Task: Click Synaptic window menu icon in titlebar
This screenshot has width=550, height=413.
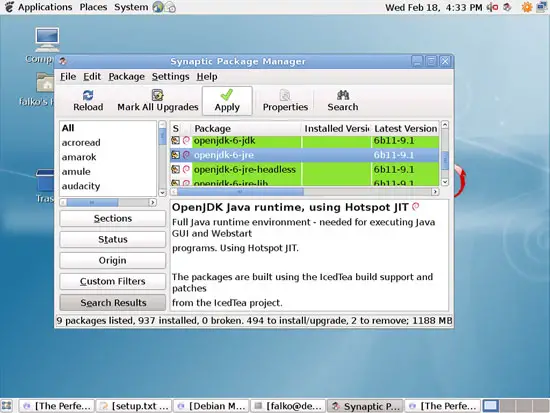Action: 63,61
